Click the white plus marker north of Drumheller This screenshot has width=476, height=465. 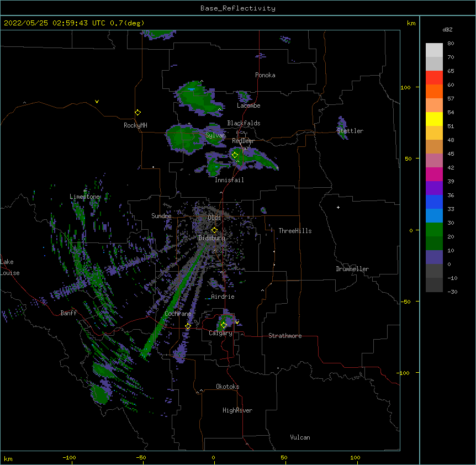coord(338,207)
